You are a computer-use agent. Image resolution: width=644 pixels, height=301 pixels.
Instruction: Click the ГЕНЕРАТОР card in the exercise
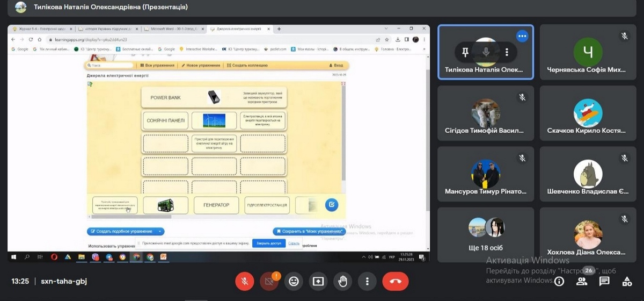click(216, 205)
